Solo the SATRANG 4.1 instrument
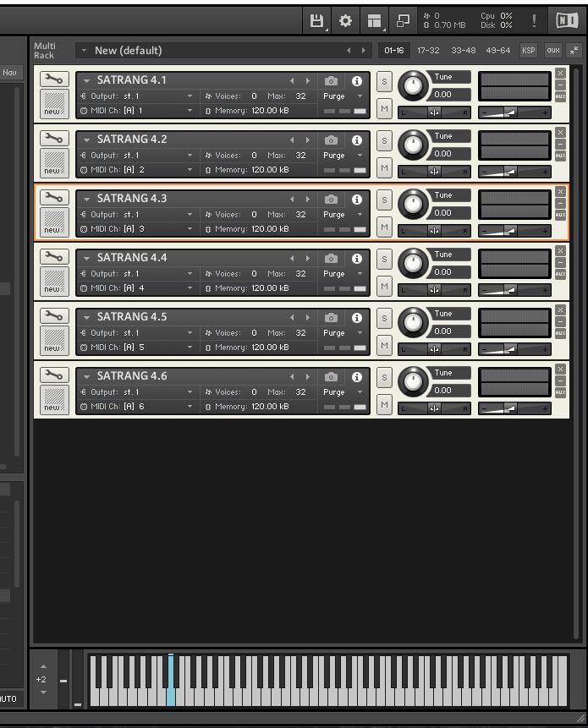This screenshot has width=588, height=728. click(384, 82)
